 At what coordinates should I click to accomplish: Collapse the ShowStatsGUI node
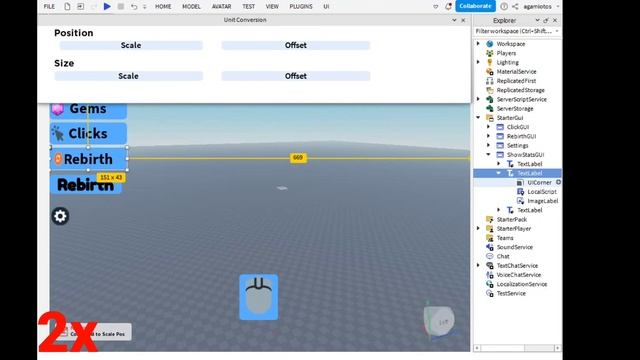pyautogui.click(x=489, y=154)
